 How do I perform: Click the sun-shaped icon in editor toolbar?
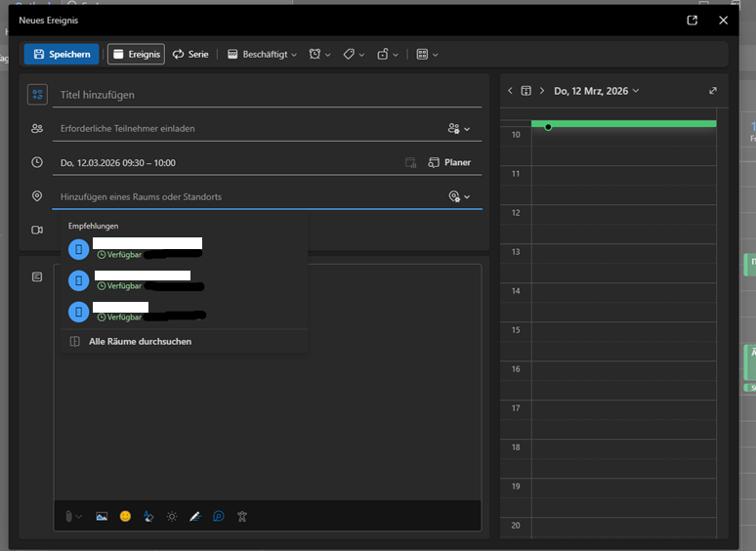click(172, 517)
